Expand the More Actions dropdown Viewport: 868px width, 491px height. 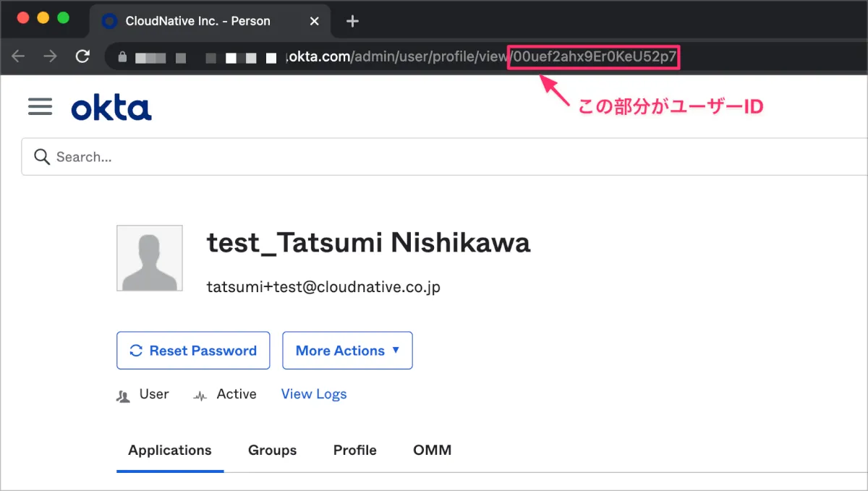[x=347, y=351]
